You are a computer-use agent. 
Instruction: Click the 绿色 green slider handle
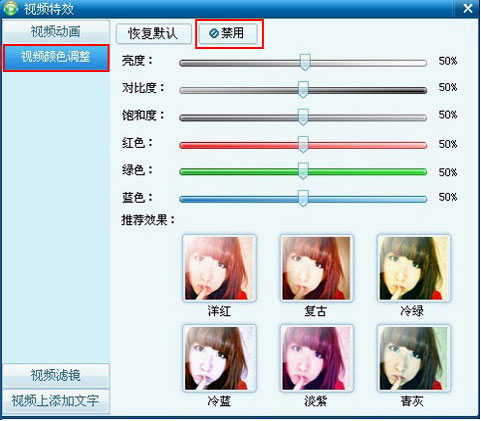tap(303, 171)
